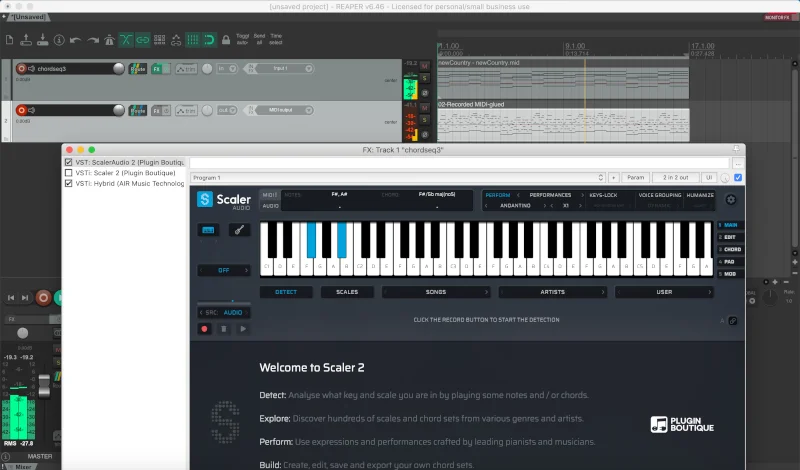This screenshot has width=800, height=470.
Task: Click the Param button
Action: click(x=635, y=178)
